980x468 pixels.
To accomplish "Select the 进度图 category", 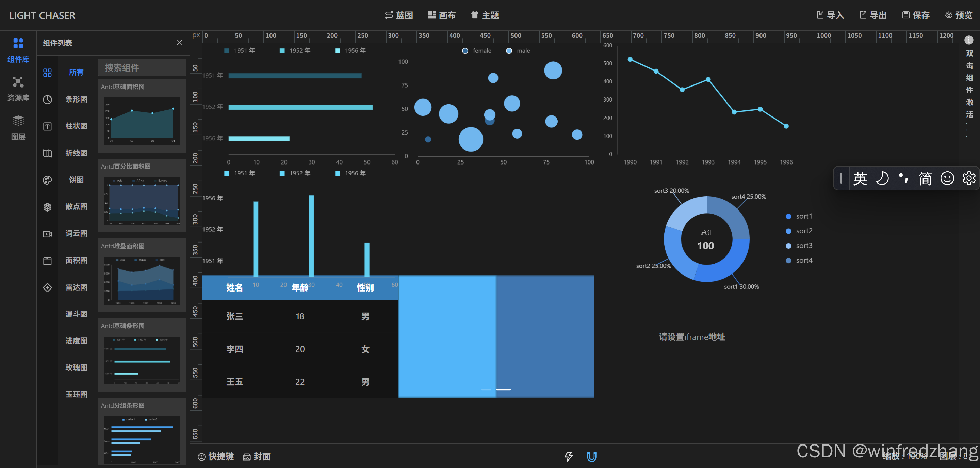I will 76,341.
